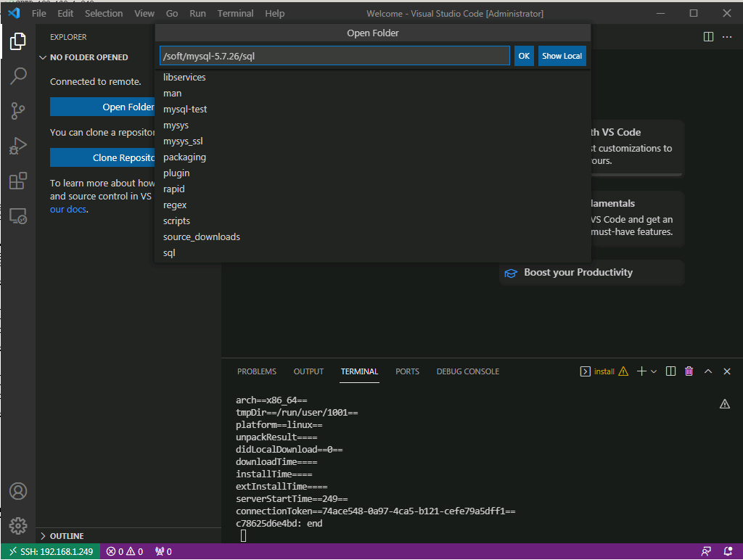Maximize panel size chevron icon
Image resolution: width=743 pixels, height=560 pixels.
(x=708, y=371)
